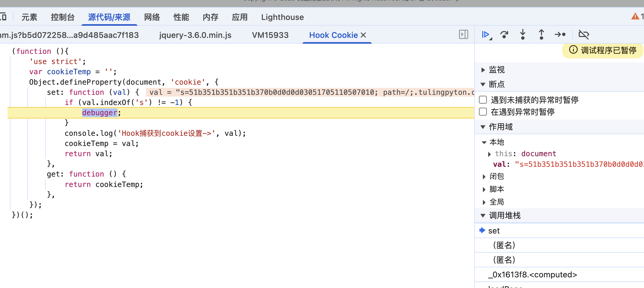Viewport: 644px width, 288px height.
Task: Deactivate breakpoints using the crossed icon
Action: point(584,34)
